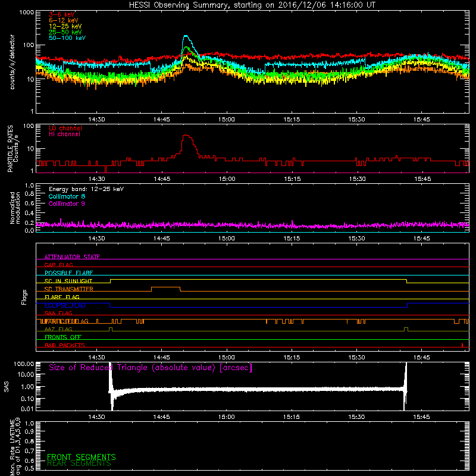Select the 25-50 keV legend label
The width and height of the screenshot is (476, 476).
pos(65,32)
